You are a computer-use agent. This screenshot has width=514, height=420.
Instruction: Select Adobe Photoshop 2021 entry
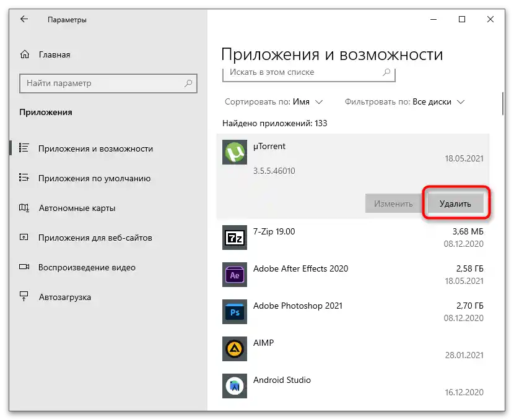coord(353,312)
